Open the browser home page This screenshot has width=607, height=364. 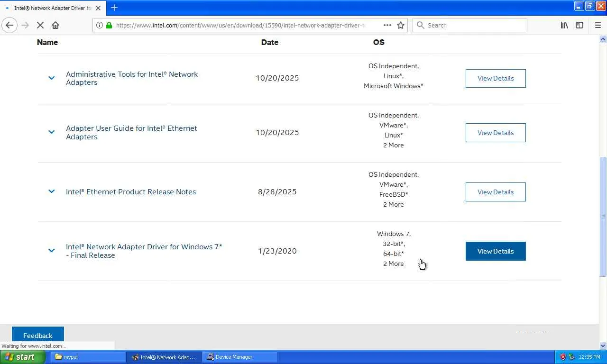[x=55, y=25]
